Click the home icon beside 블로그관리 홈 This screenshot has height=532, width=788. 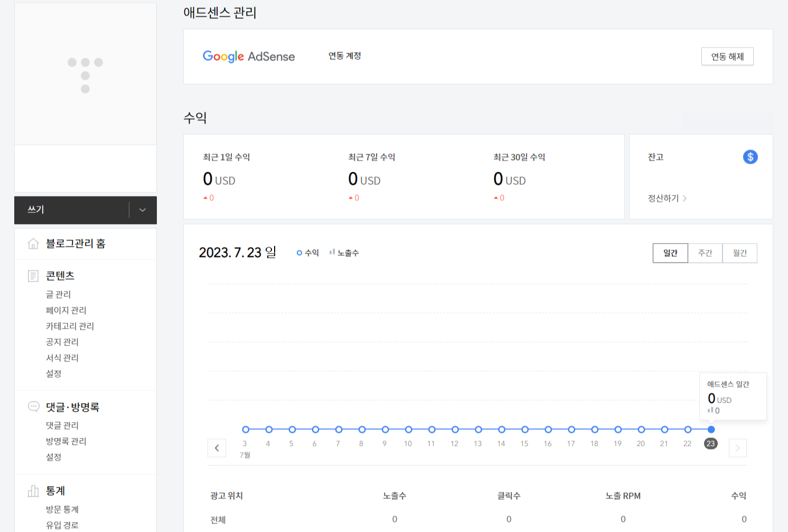[x=33, y=244]
